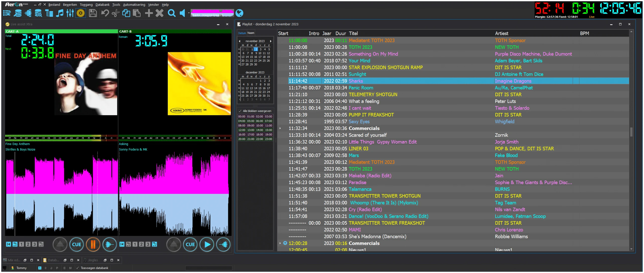Click the Save floppy disk icon
644x273 pixels.
[93, 13]
